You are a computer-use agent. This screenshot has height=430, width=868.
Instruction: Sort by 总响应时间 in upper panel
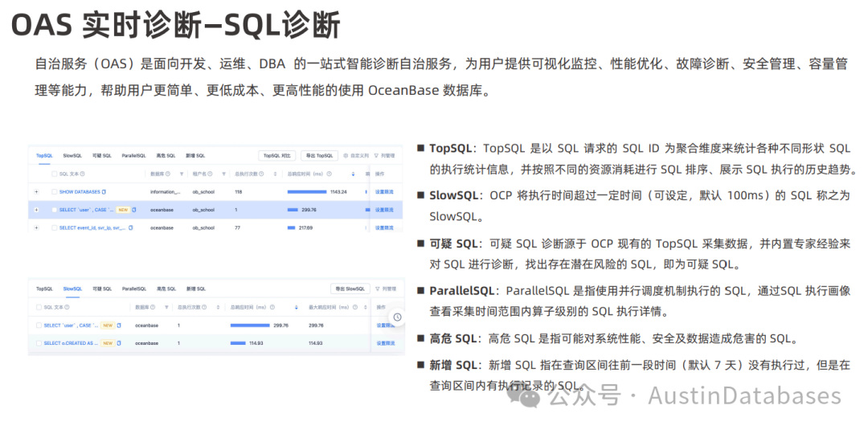click(353, 174)
